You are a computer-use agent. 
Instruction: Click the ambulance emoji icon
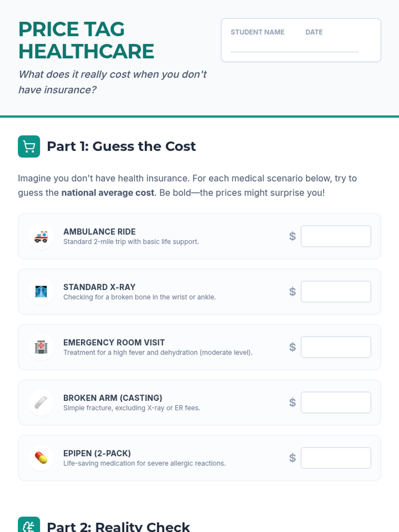coord(41,236)
